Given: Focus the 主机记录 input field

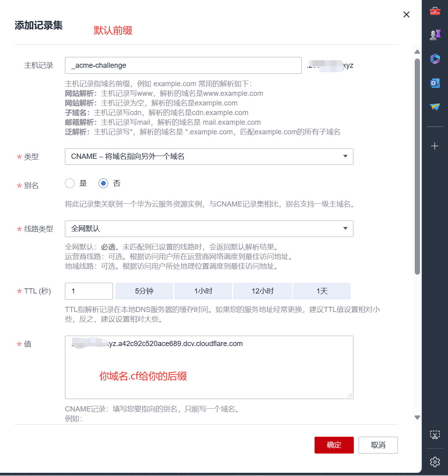Looking at the screenshot, I should (x=183, y=65).
